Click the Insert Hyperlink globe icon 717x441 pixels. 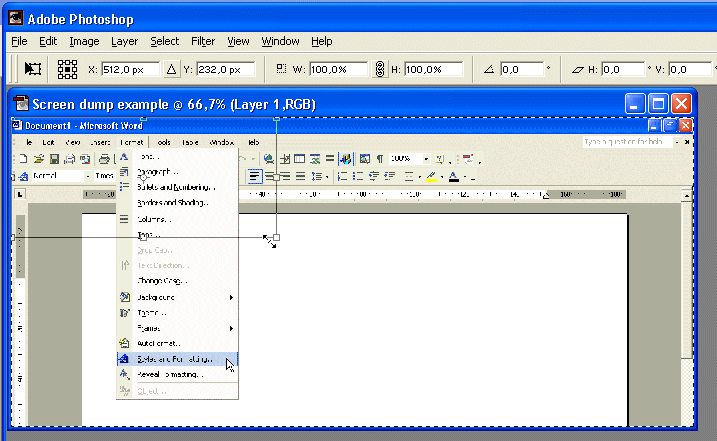pos(269,159)
